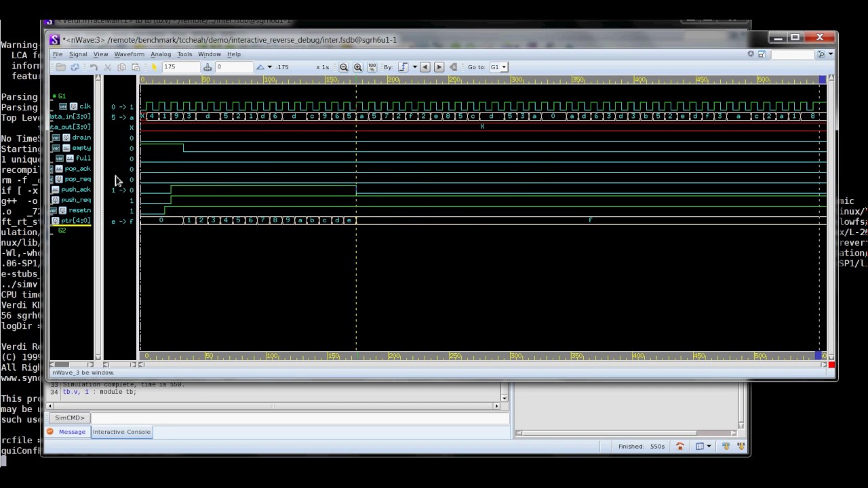Viewport: 868px width, 488px height.
Task: Click the zoom out magnifier icon
Action: coord(344,67)
